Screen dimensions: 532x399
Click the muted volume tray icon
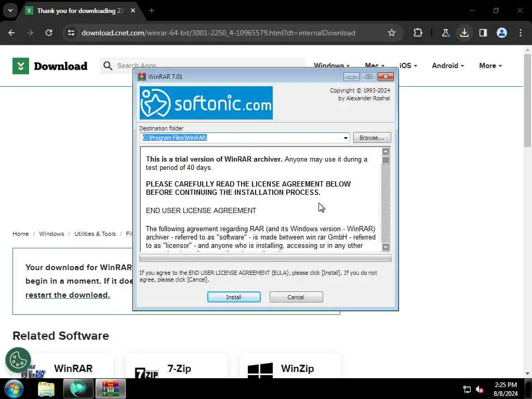point(480,390)
